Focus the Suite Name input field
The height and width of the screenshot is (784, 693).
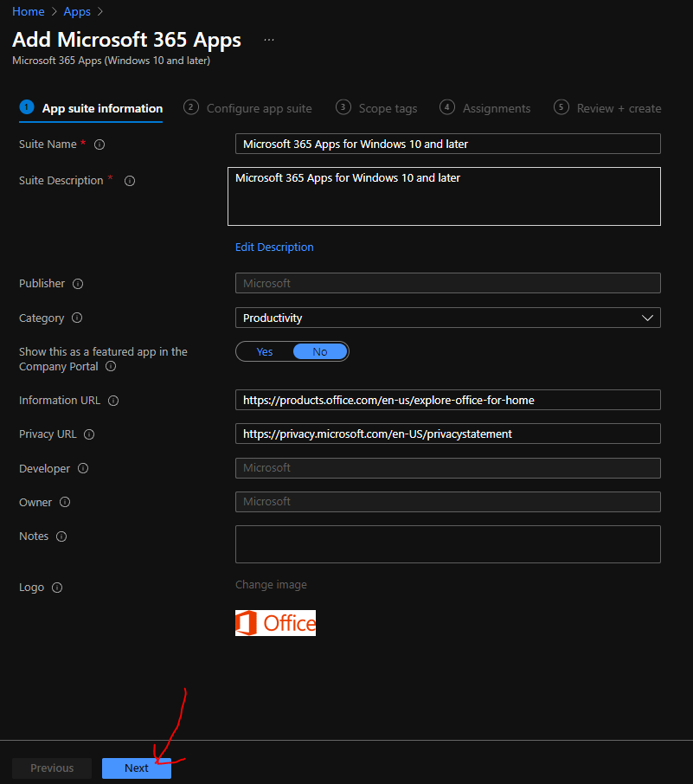[x=448, y=144]
